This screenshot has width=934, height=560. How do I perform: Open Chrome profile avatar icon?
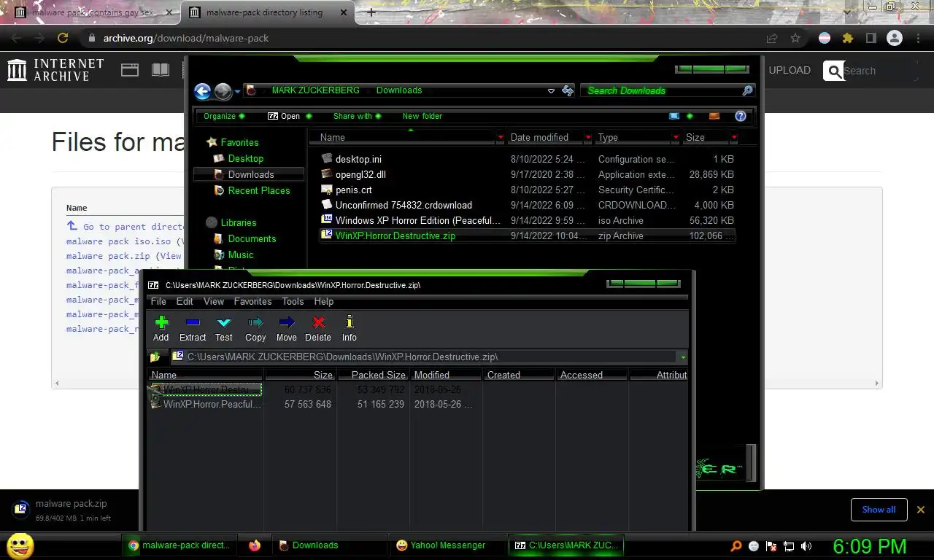click(895, 38)
